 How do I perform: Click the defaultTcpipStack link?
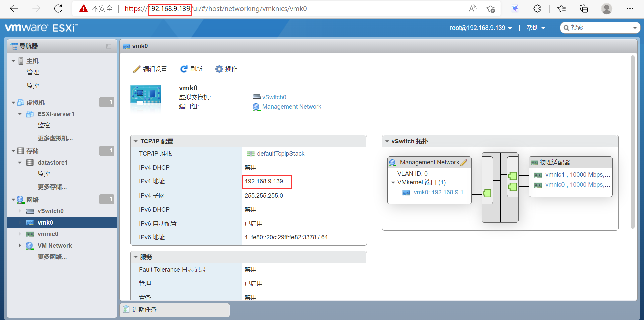click(x=280, y=153)
